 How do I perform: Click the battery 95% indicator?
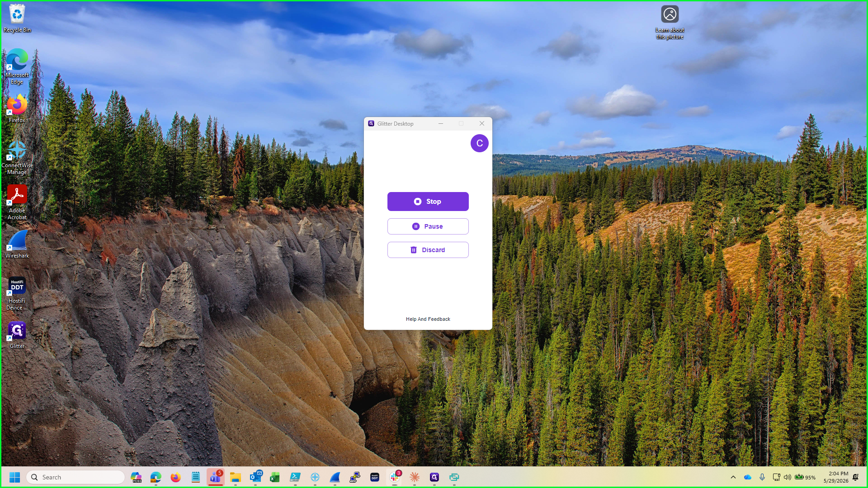[x=805, y=477]
